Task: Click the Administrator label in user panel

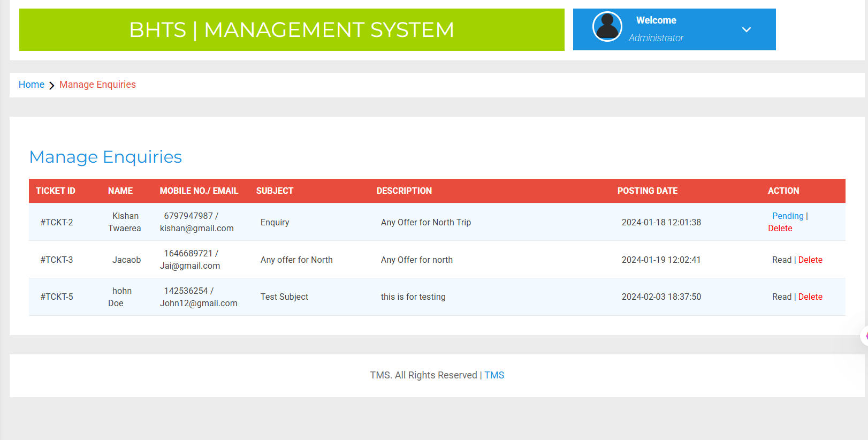Action: click(x=656, y=38)
